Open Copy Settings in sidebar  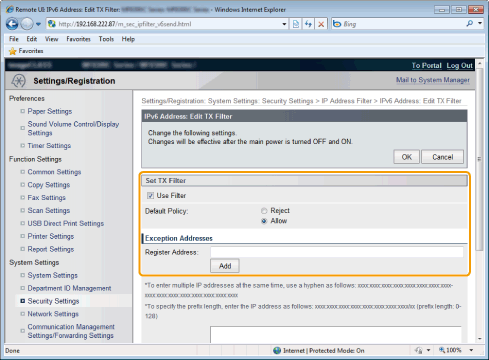49,185
